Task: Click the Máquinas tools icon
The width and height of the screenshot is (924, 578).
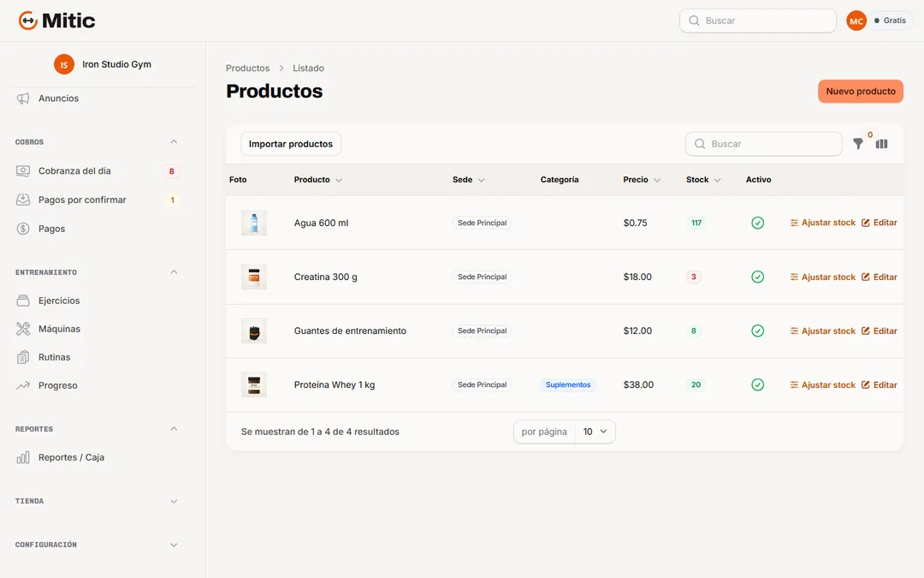Action: click(x=23, y=329)
